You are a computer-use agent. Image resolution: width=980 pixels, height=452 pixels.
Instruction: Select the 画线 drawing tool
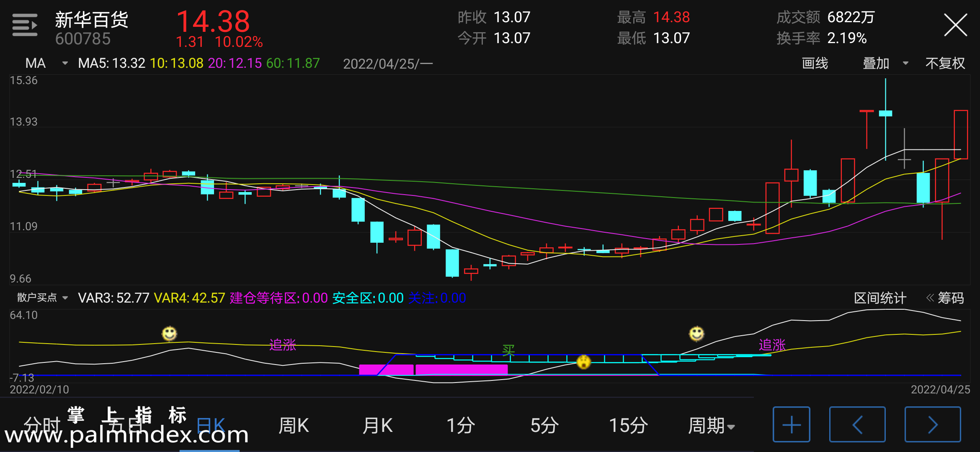(x=815, y=63)
